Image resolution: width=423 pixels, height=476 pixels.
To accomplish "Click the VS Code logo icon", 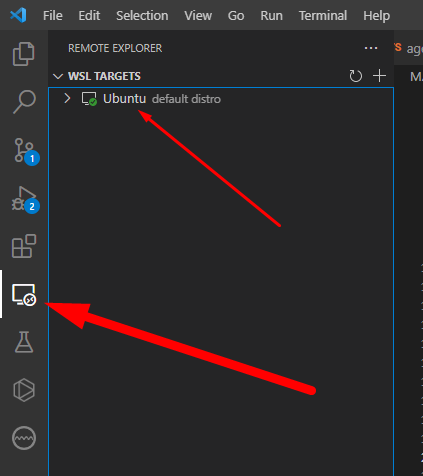I will click(18, 15).
